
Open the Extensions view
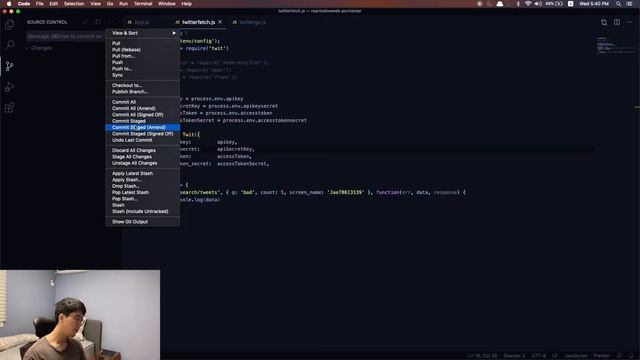pyautogui.click(x=9, y=108)
